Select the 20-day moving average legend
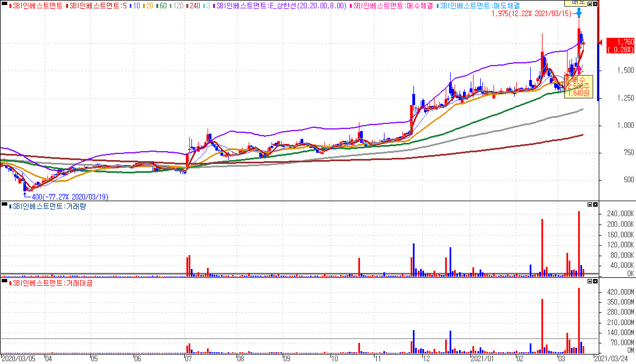The height and width of the screenshot is (364, 636). point(149,6)
